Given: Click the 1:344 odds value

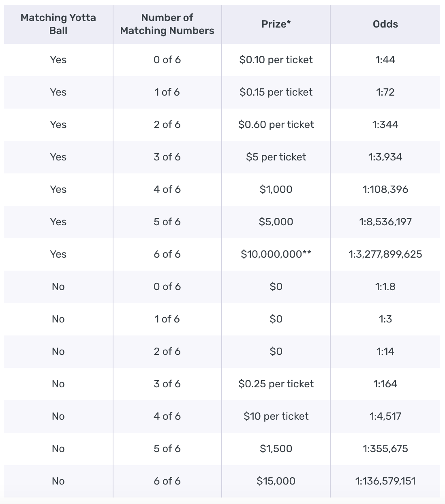Looking at the screenshot, I should click(385, 124).
